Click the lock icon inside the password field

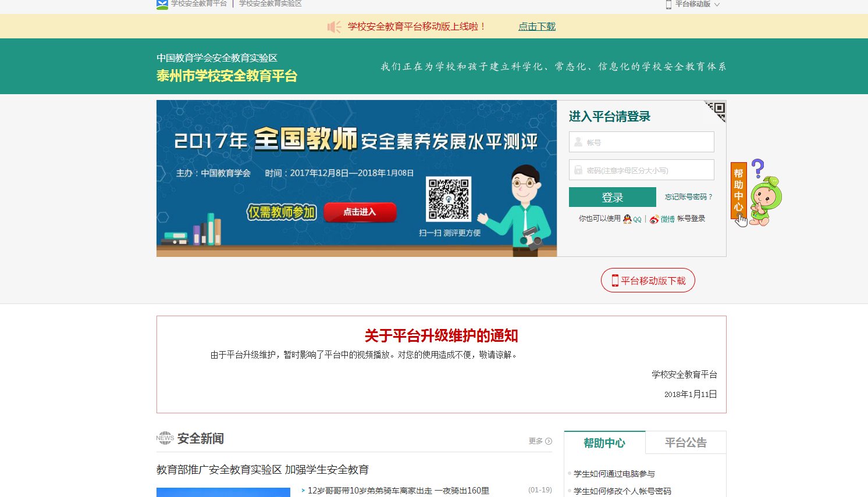pyautogui.click(x=578, y=170)
